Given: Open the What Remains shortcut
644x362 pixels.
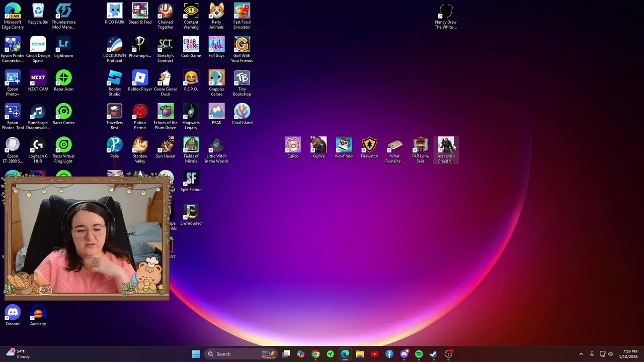Looking at the screenshot, I should [x=395, y=150].
